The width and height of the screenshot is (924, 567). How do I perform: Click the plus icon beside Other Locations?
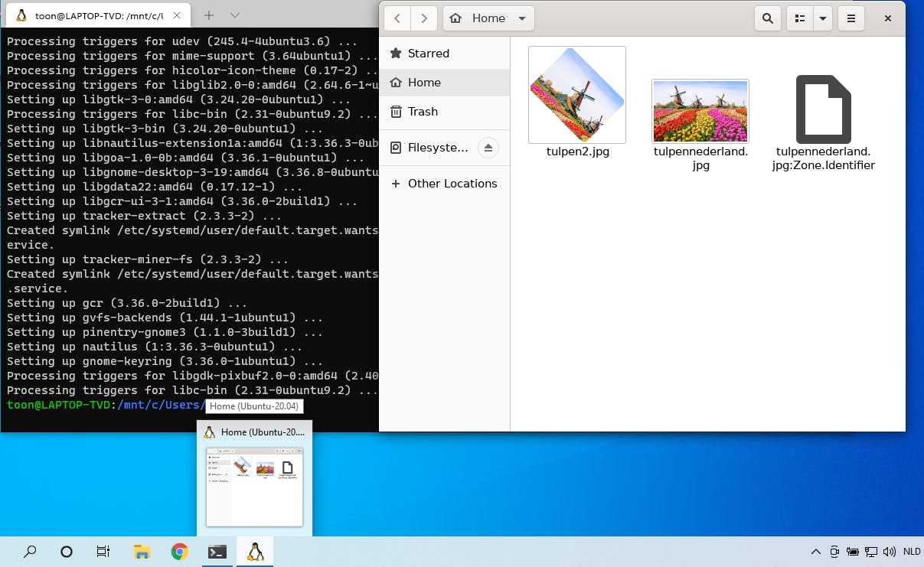click(x=396, y=184)
